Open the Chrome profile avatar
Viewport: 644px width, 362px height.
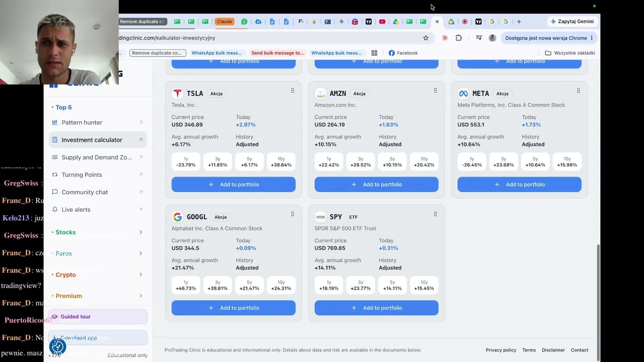493,38
